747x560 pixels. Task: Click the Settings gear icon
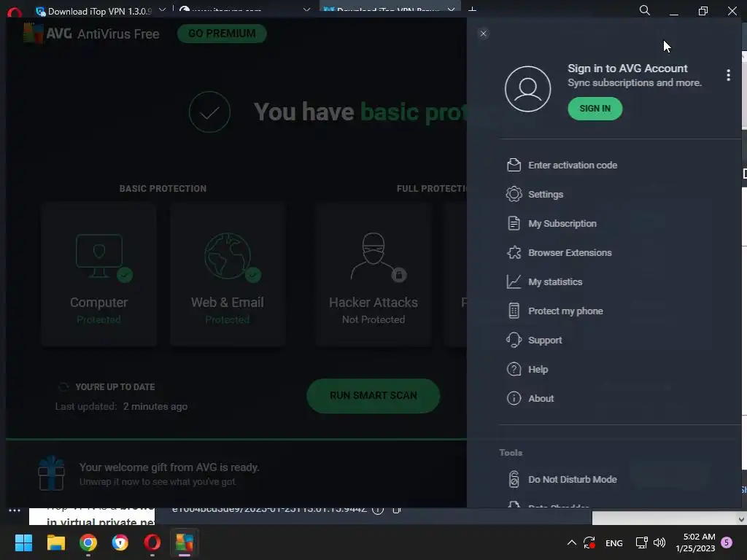(514, 194)
